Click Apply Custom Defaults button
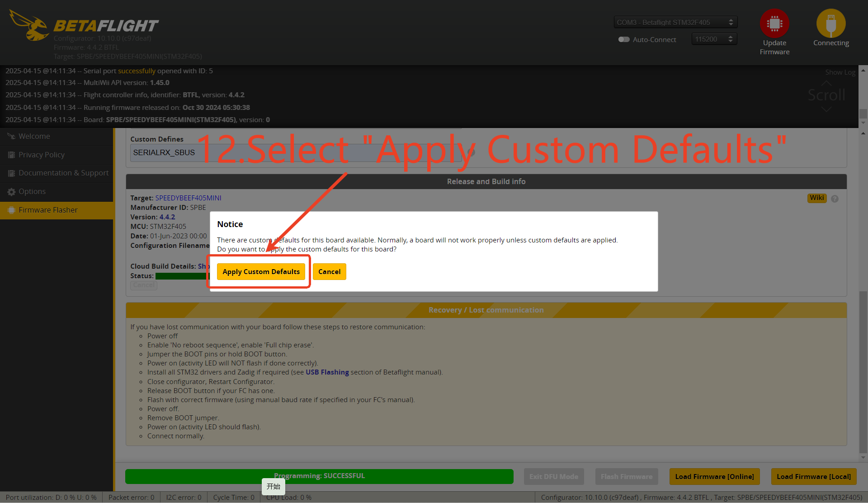 point(261,272)
